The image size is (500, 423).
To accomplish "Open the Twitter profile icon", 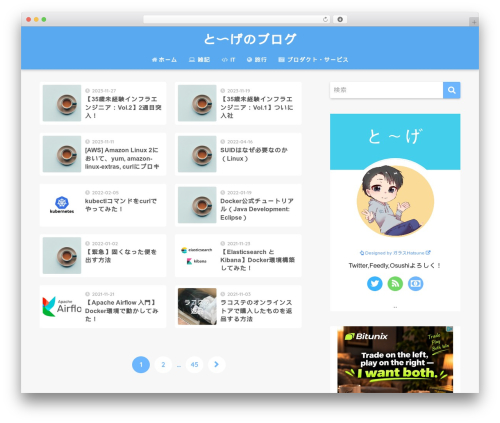I will pyautogui.click(x=375, y=283).
